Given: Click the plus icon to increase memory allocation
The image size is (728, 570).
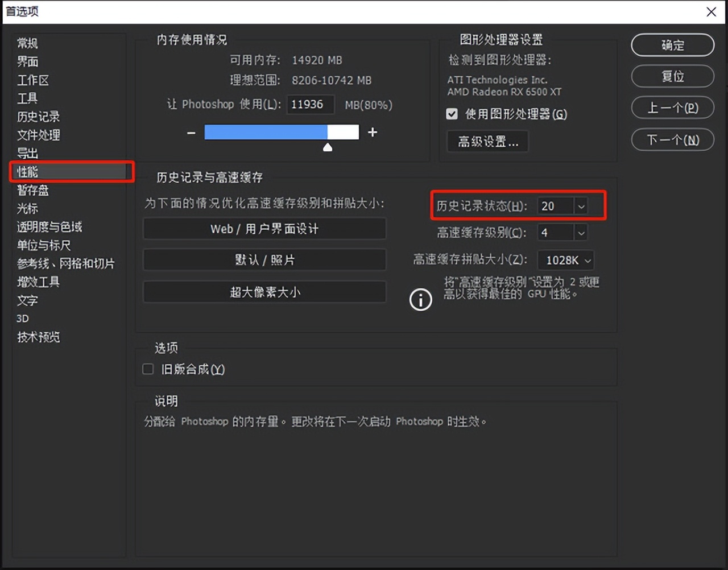Looking at the screenshot, I should (373, 132).
